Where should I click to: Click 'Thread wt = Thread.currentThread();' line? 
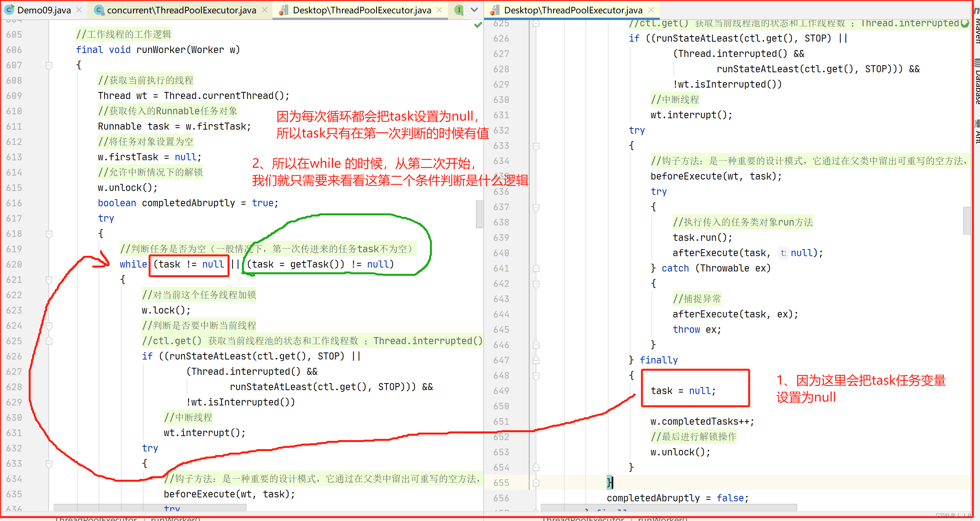coord(194,96)
